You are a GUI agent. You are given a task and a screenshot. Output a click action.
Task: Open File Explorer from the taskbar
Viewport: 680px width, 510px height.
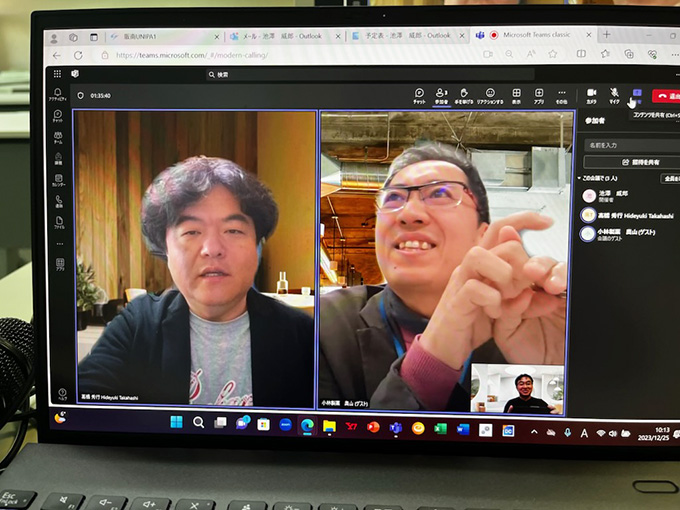(329, 426)
